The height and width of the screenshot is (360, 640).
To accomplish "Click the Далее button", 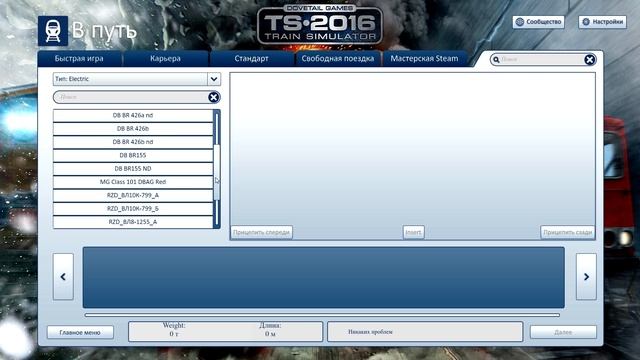I will tap(563, 332).
